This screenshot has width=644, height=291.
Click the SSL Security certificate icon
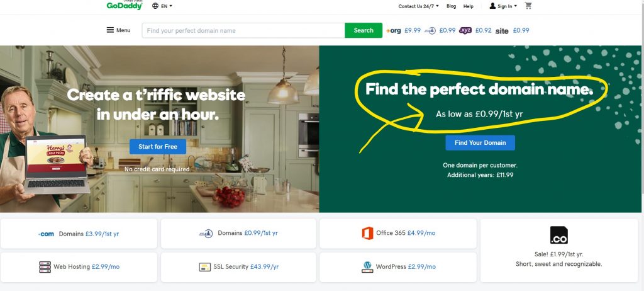click(204, 267)
